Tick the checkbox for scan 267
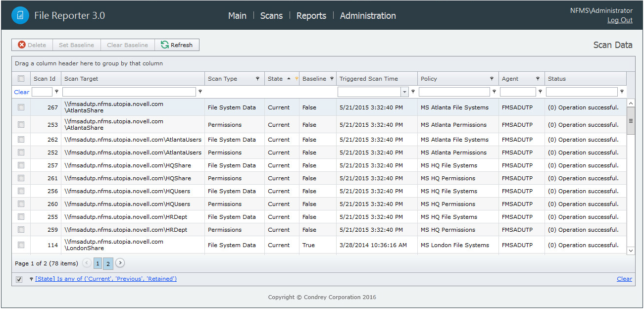Image resolution: width=644 pixels, height=309 pixels. tap(21, 107)
